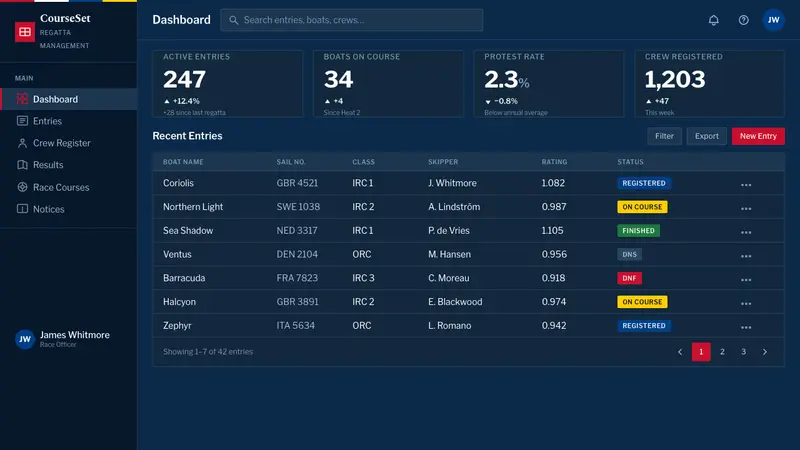Open row actions menu for Zephyr

746,327
